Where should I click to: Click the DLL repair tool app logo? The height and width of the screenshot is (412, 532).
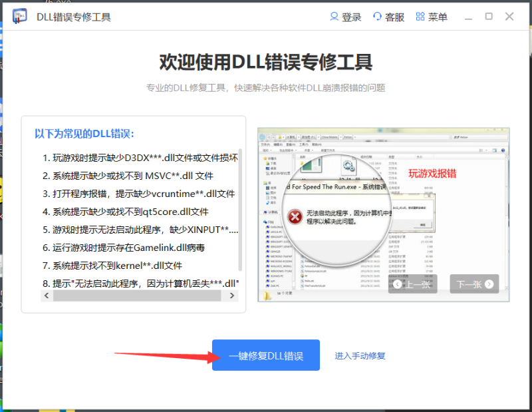point(20,16)
